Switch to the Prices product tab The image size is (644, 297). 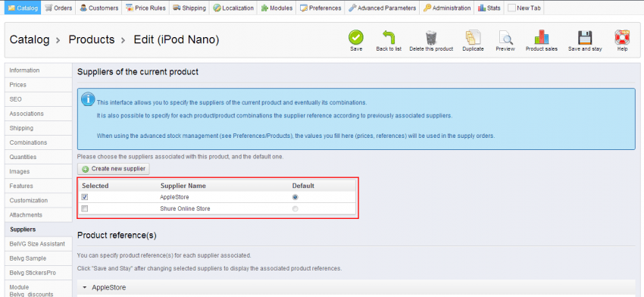[x=38, y=85]
